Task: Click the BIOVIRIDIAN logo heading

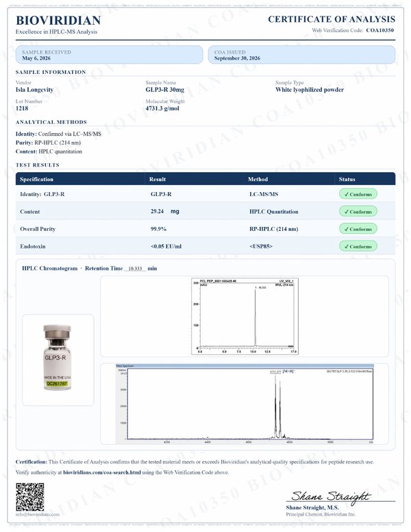Action: pyautogui.click(x=58, y=21)
